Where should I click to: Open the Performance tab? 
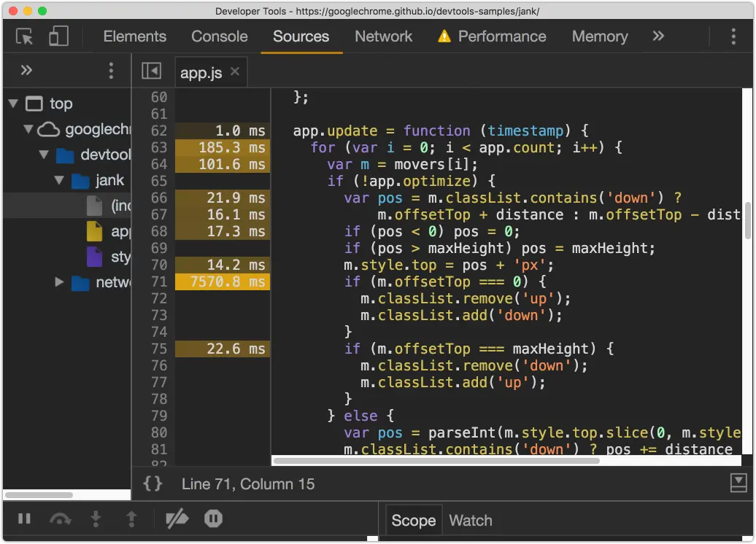[x=502, y=36]
